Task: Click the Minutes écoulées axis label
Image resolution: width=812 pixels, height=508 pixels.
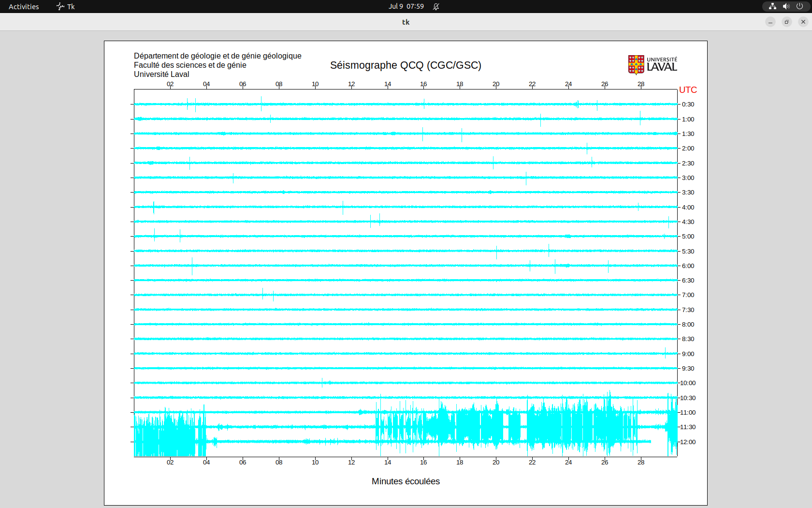Action: click(x=406, y=481)
